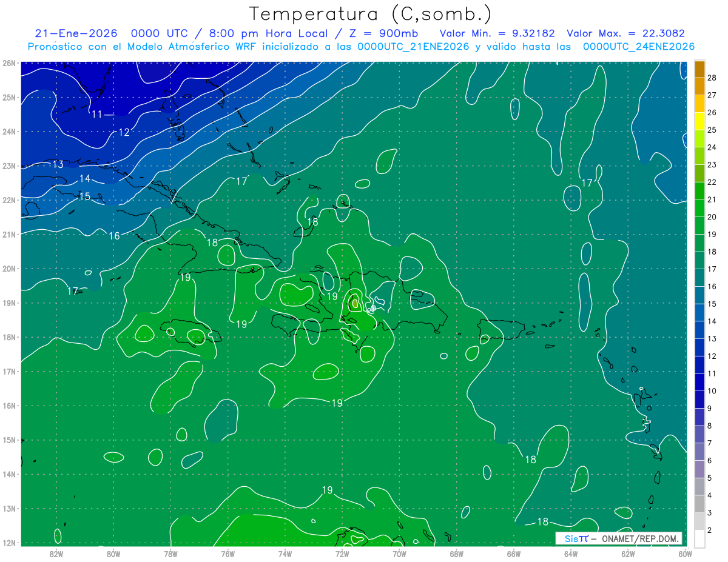Click latitude axis label "12N"

9,543
